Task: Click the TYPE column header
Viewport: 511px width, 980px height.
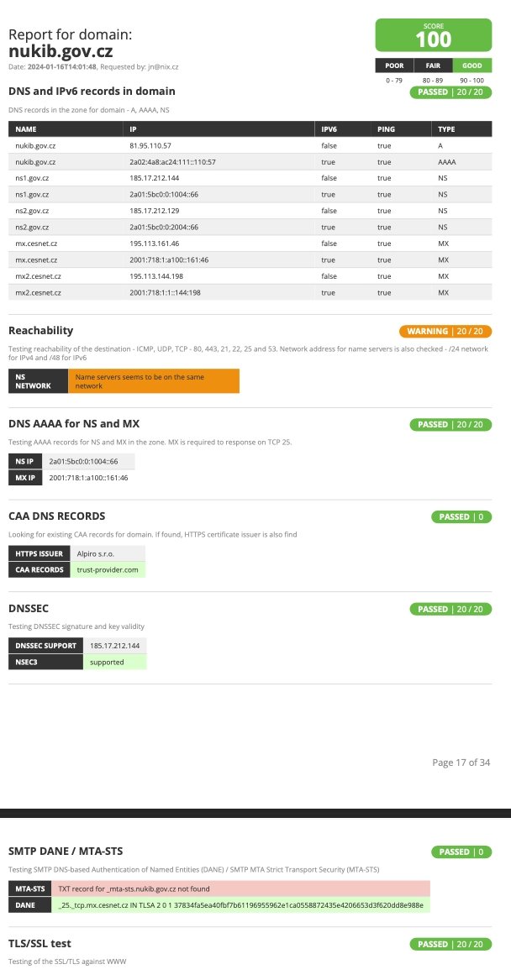Action: pos(447,129)
